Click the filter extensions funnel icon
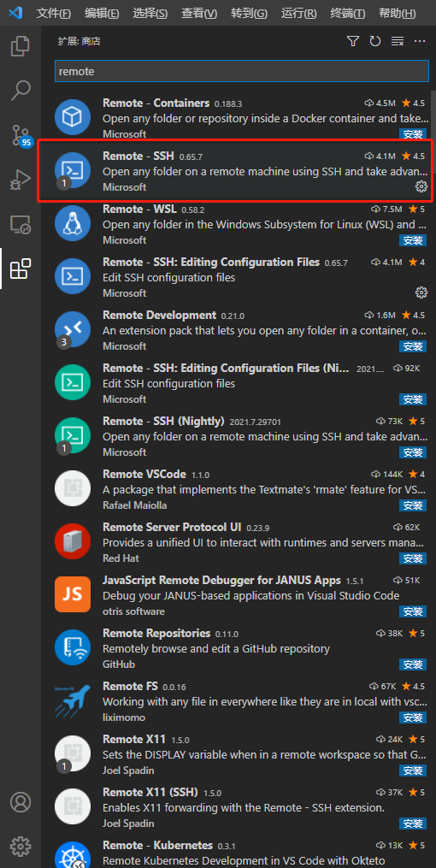This screenshot has width=436, height=868. [353, 41]
